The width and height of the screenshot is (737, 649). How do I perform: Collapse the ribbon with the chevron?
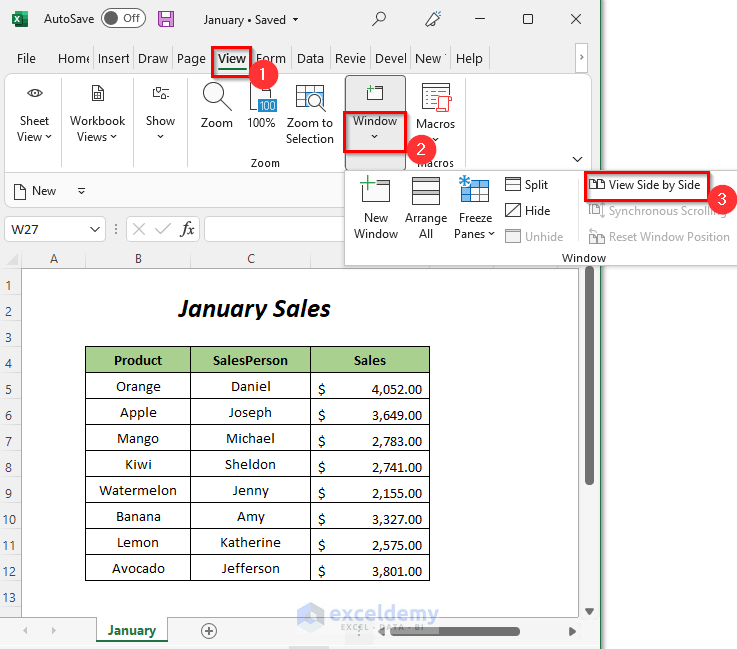578,159
